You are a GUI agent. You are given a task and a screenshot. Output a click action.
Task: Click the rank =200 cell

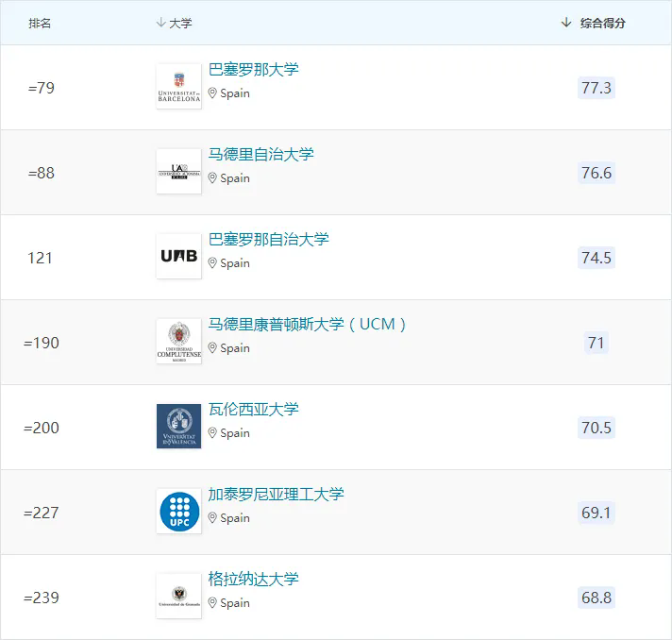coord(42,428)
